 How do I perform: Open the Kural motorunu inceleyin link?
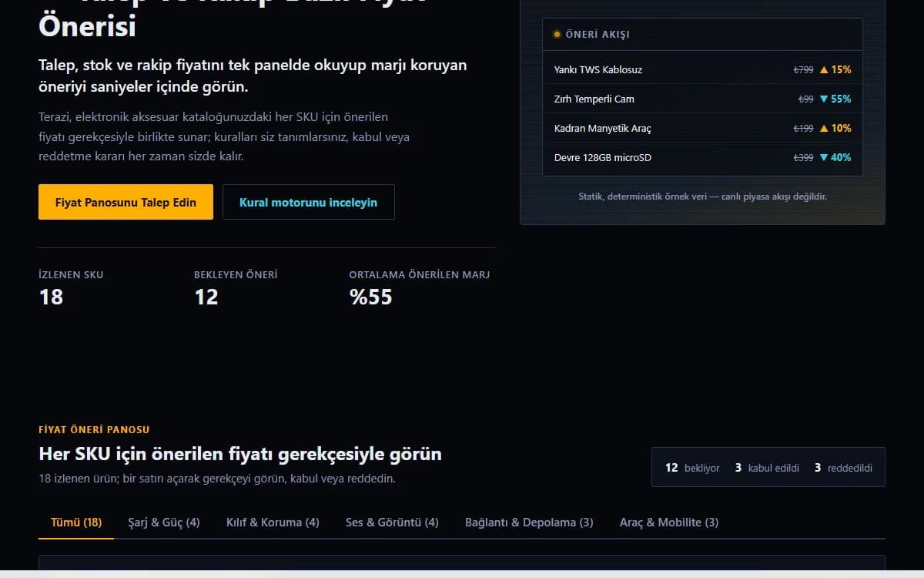[x=308, y=202]
